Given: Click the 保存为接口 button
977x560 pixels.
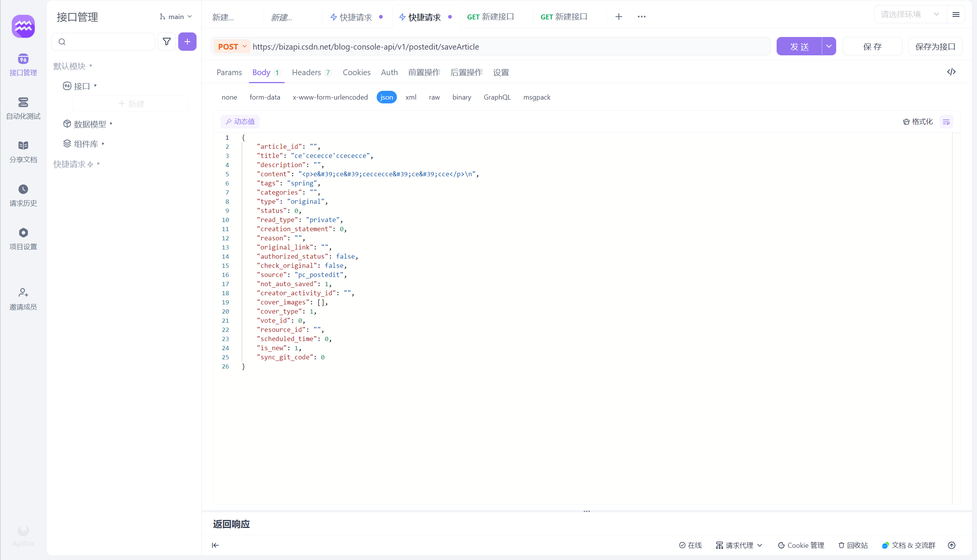Looking at the screenshot, I should [x=935, y=46].
